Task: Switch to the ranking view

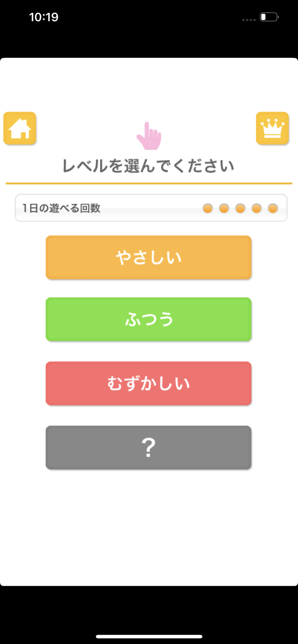Action: click(x=273, y=128)
